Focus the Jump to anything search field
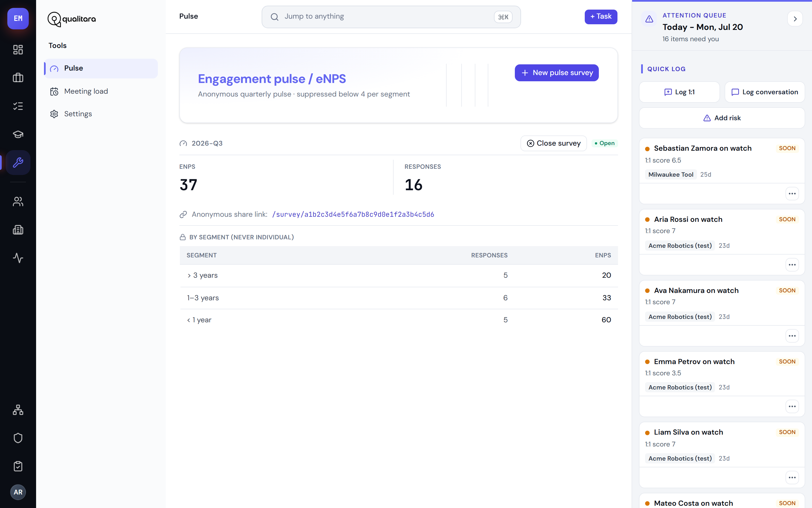 [391, 17]
